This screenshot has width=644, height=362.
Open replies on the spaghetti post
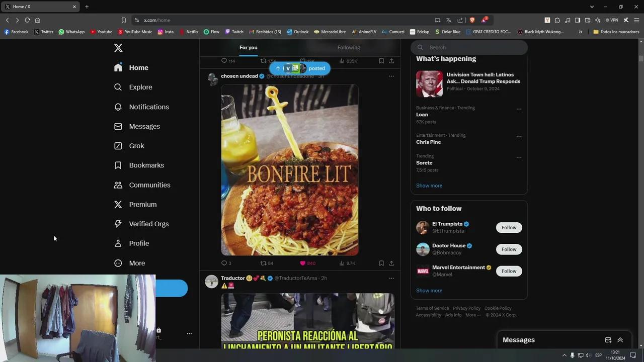click(x=224, y=263)
